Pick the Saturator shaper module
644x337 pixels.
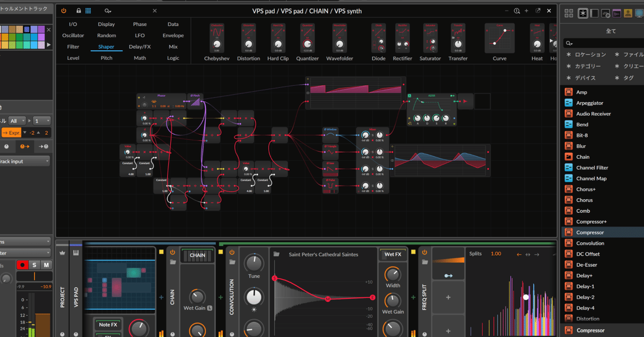pos(430,42)
